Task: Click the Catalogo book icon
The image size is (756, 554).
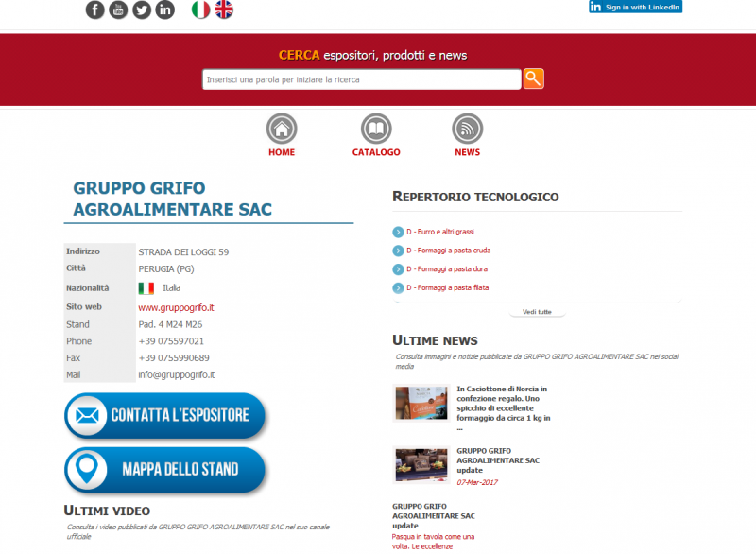Action: coord(376,129)
